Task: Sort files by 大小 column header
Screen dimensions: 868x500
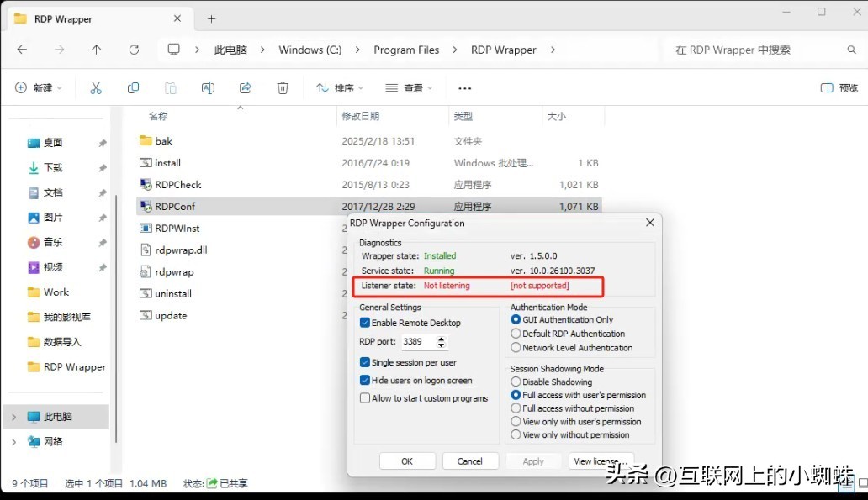Action: click(557, 116)
